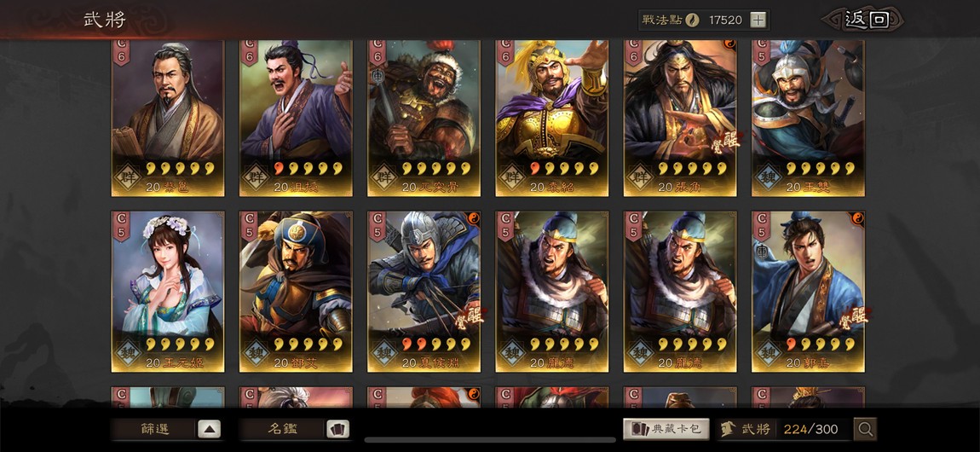Click the 返回 back button
980x452 pixels.
coord(862,20)
